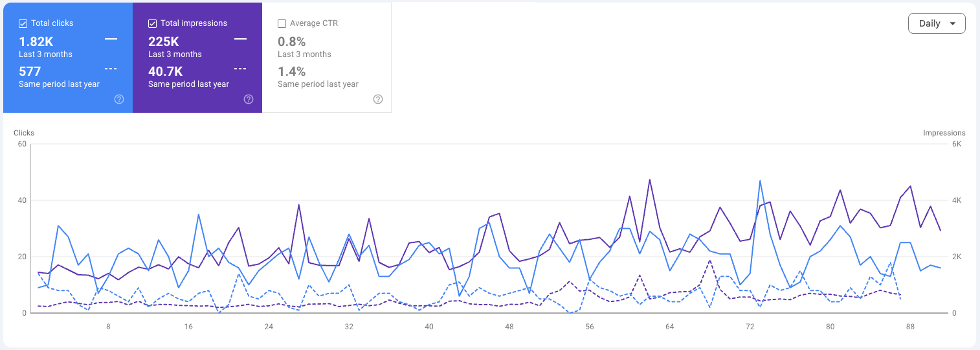
Task: Select the Average CTR 0.8% value
Action: 291,41
